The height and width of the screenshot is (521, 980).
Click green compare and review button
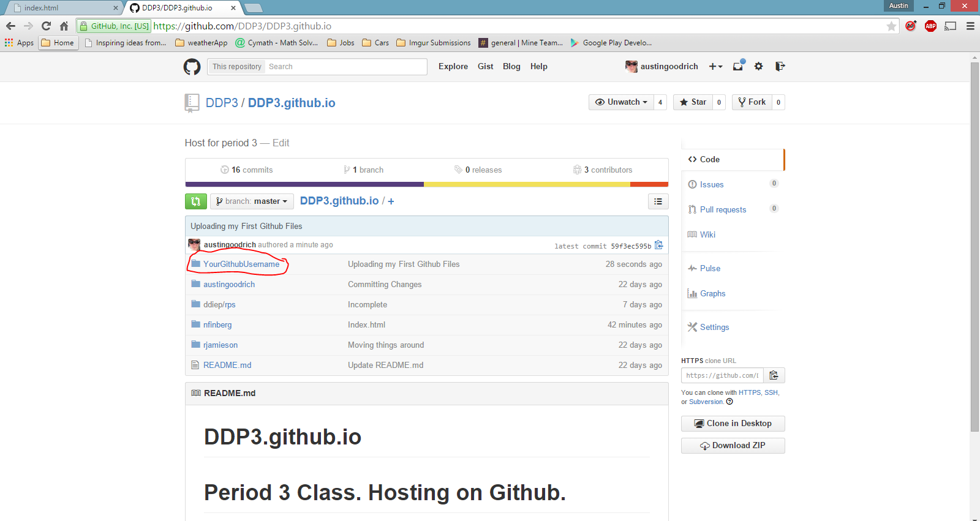pos(196,201)
